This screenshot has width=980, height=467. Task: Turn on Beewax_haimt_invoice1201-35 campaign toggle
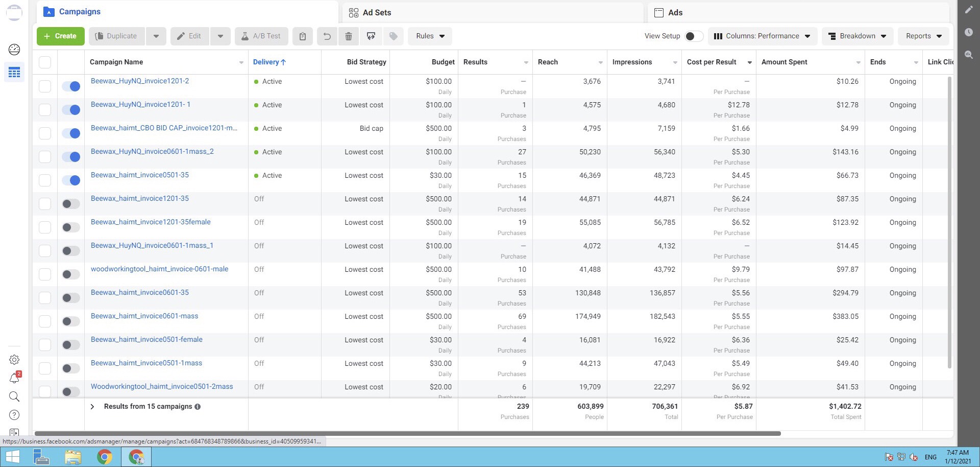click(x=71, y=204)
